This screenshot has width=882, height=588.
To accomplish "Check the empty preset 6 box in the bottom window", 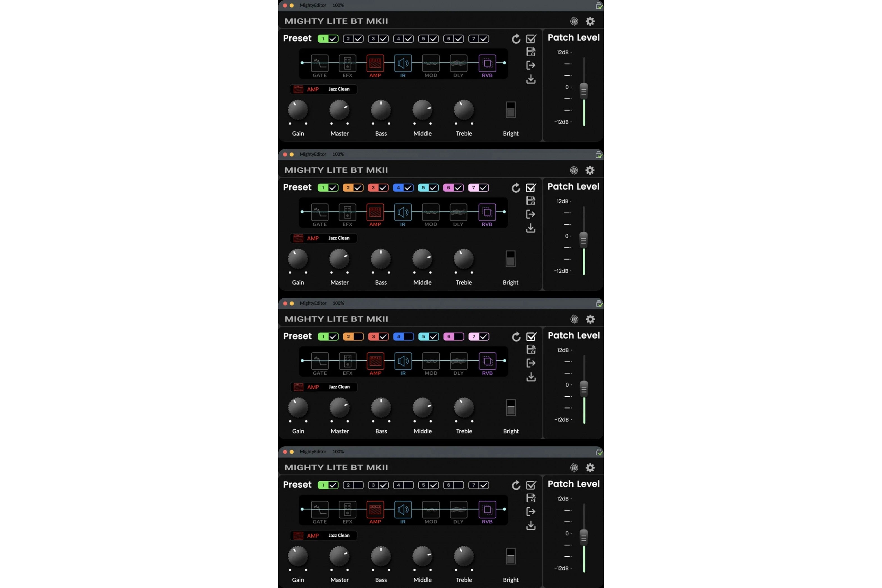I will [458, 485].
